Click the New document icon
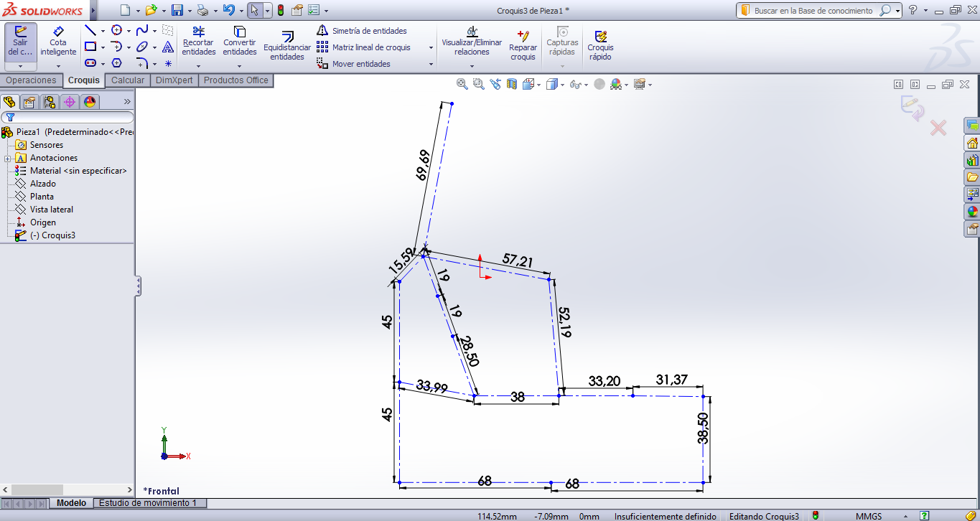 click(126, 10)
